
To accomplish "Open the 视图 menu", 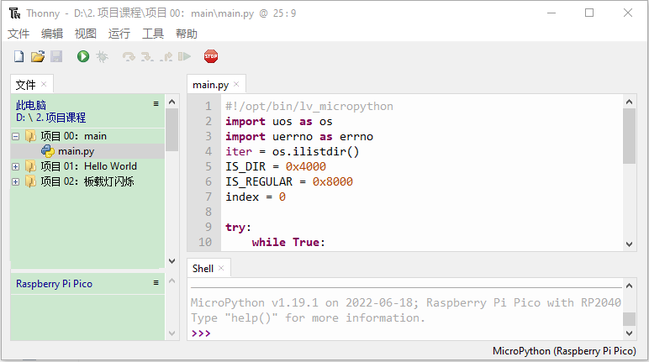I will [x=86, y=34].
